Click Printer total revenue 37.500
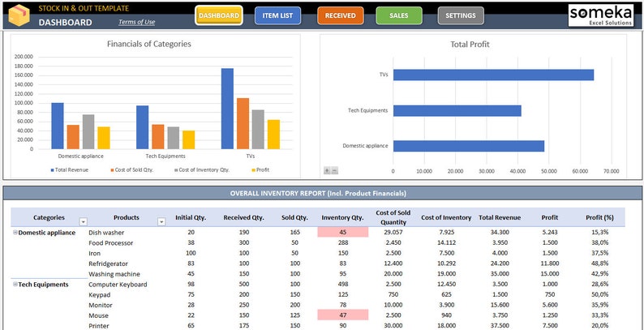 point(500,326)
